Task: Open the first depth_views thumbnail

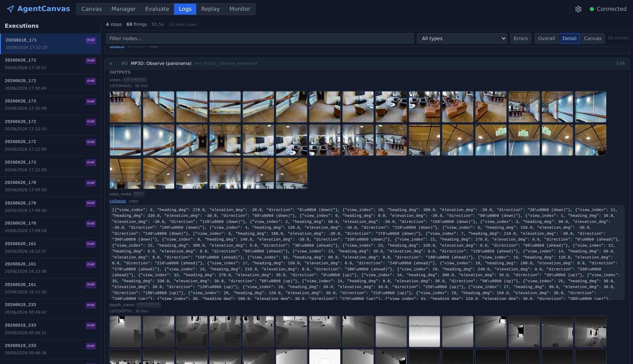Action: [125, 332]
